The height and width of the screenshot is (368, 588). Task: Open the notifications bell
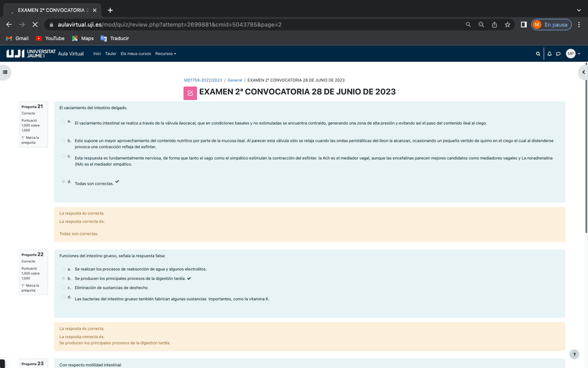pyautogui.click(x=549, y=53)
